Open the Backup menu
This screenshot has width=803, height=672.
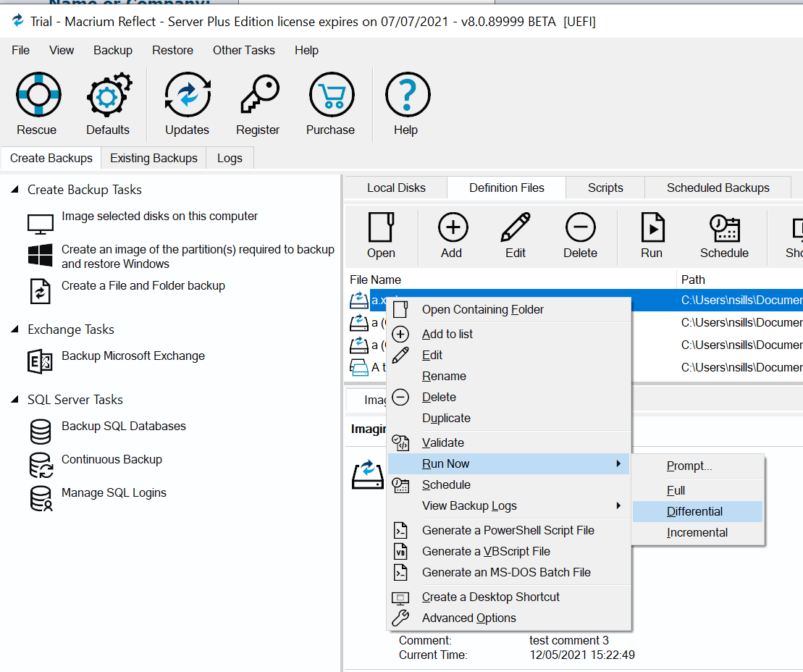pos(113,50)
